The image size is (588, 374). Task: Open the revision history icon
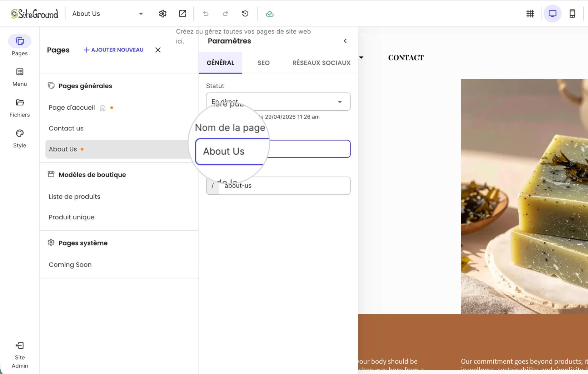pos(245,14)
